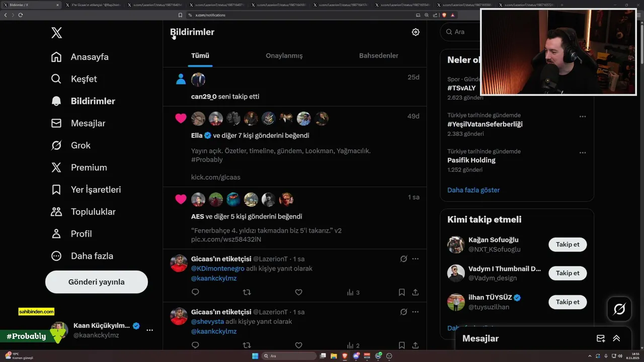Open notification settings gear icon
Viewport: 644px width, 362px height.
coord(416,32)
